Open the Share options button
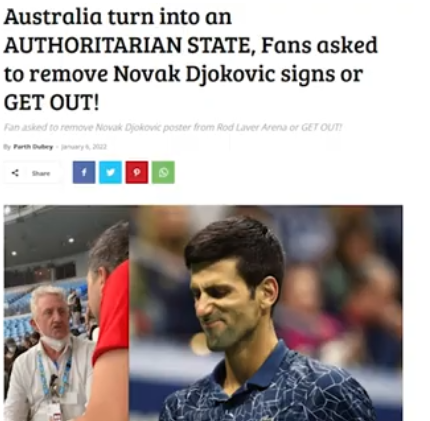Viewport: 430px width, 421px height. pos(33,173)
